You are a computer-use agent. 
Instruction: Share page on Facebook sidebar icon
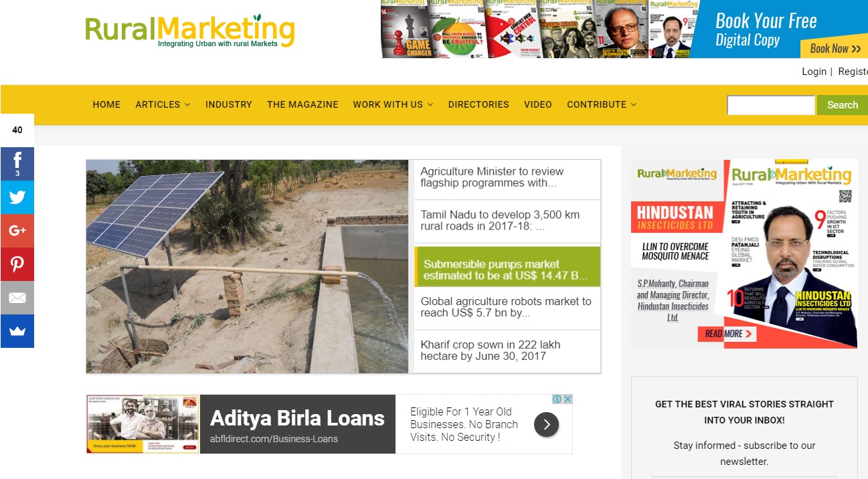tap(17, 164)
